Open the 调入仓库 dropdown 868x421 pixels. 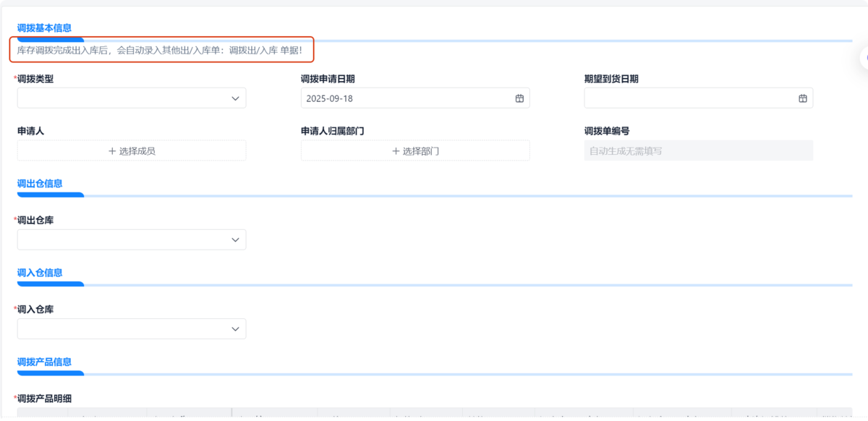pyautogui.click(x=131, y=328)
